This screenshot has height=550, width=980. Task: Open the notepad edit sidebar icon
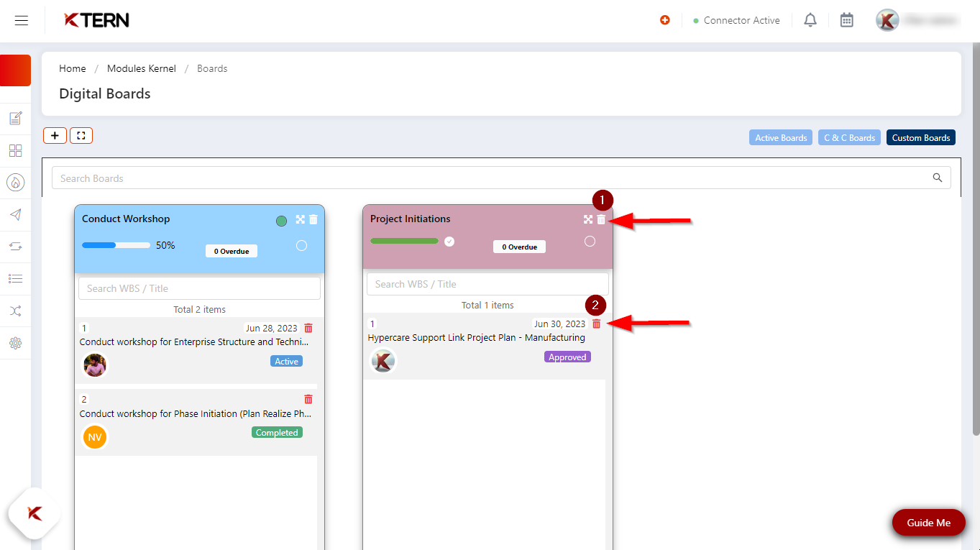tap(15, 119)
